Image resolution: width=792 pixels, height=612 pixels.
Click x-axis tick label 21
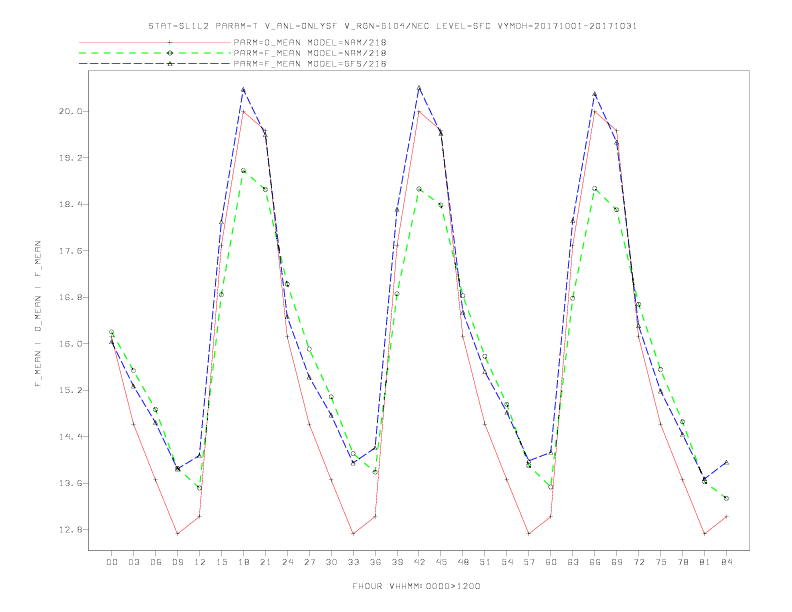(x=265, y=562)
